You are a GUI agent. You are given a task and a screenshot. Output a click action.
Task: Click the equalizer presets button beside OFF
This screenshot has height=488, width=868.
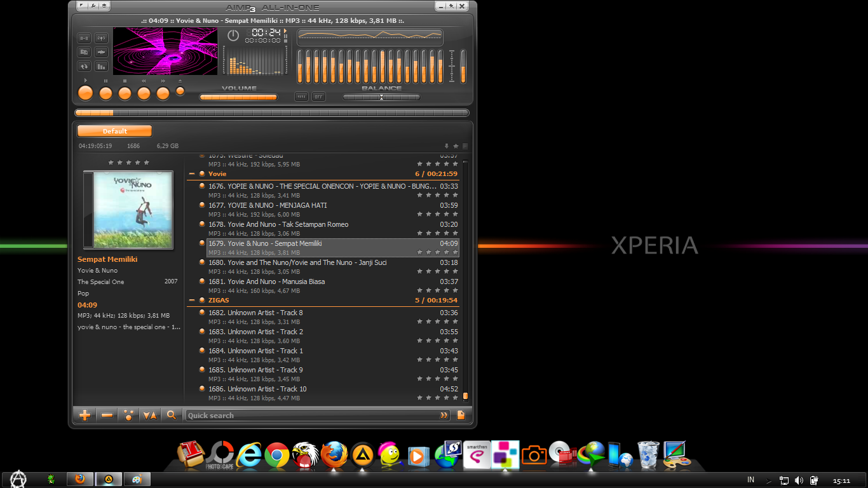[x=301, y=97]
